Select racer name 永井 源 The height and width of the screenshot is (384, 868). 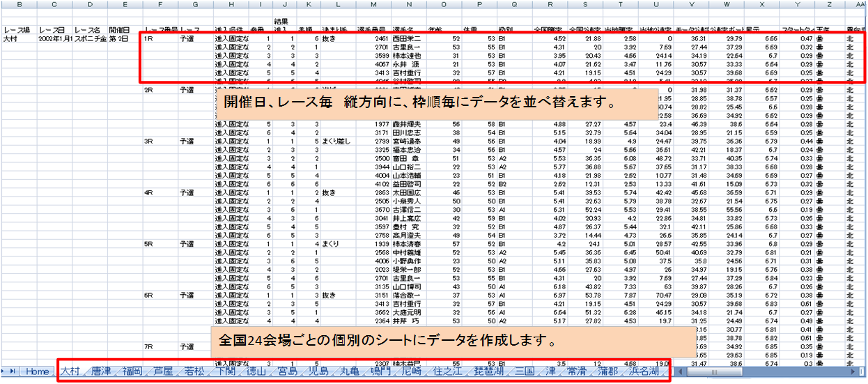(x=408, y=65)
